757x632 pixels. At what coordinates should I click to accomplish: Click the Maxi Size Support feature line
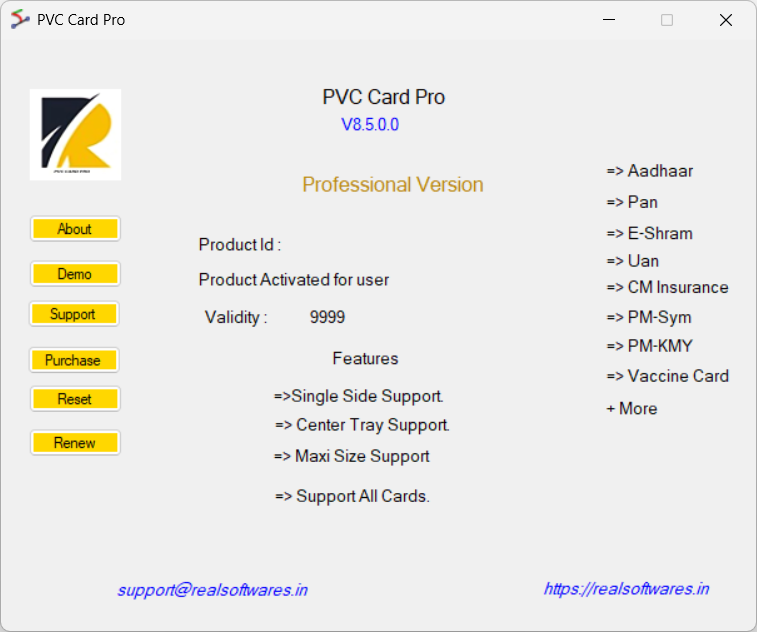coord(352,457)
